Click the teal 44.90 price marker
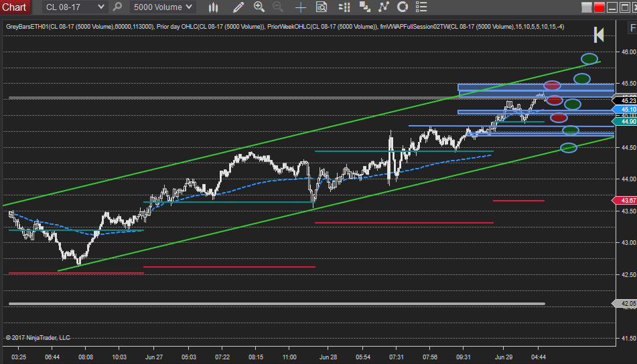The height and width of the screenshot is (364, 637). pos(625,121)
